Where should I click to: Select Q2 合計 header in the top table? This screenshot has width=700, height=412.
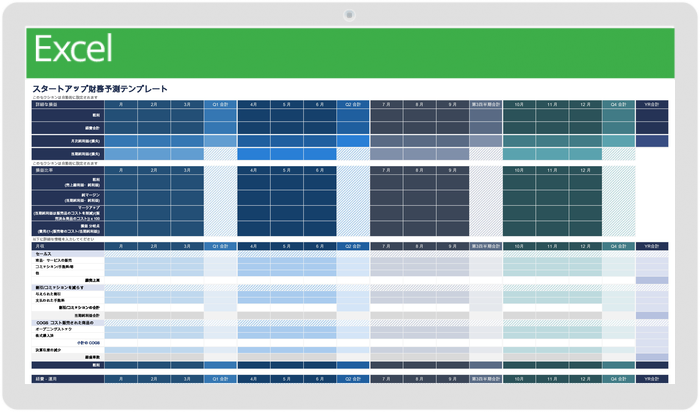[353, 103]
